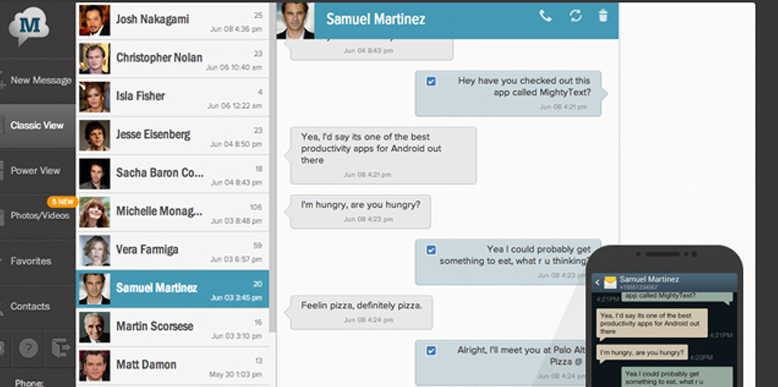The height and width of the screenshot is (387, 778).
Task: Toggle checkbox on 'Yea I could probably' message
Action: tap(431, 250)
